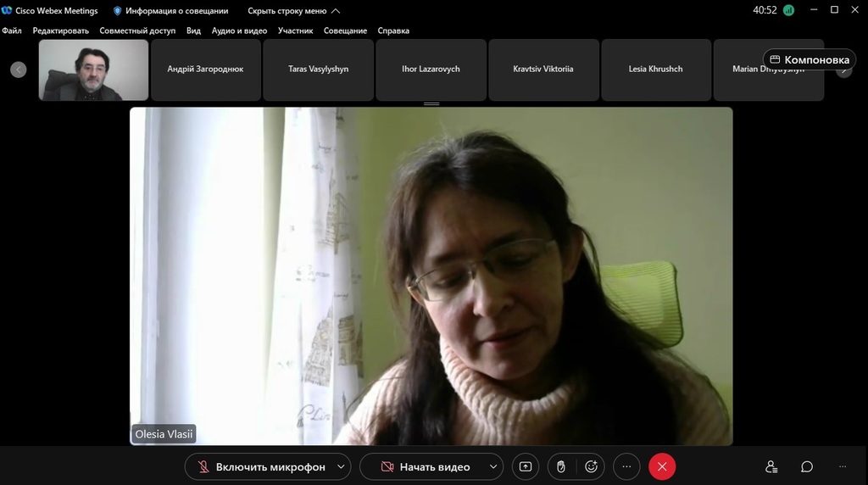
Task: Open the participants panel icon
Action: (771, 466)
